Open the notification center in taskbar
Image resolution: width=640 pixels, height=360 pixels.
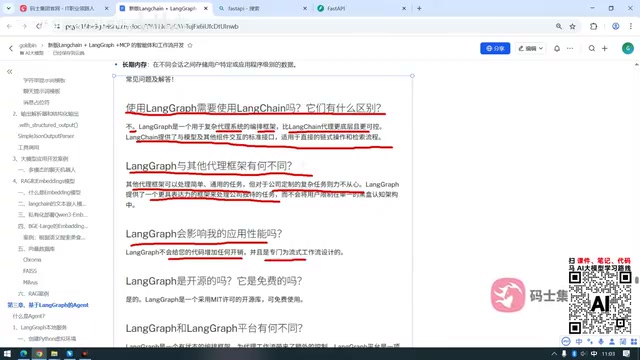pos(627,353)
